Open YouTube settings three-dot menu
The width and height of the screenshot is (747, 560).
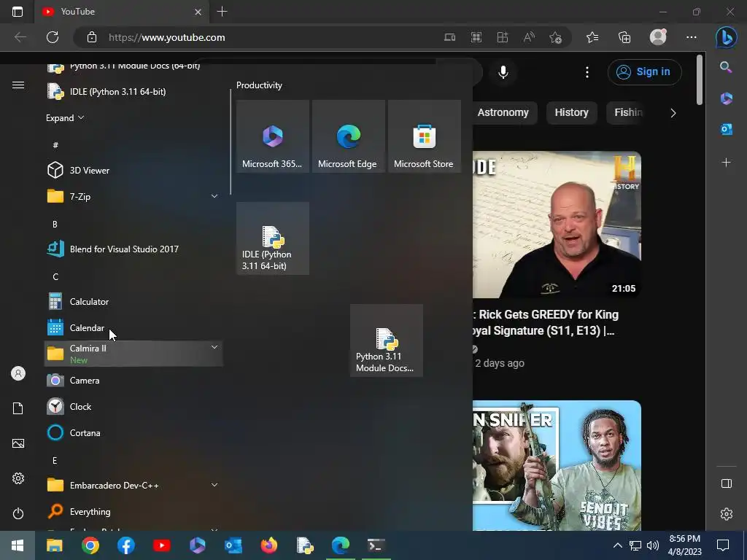(587, 72)
